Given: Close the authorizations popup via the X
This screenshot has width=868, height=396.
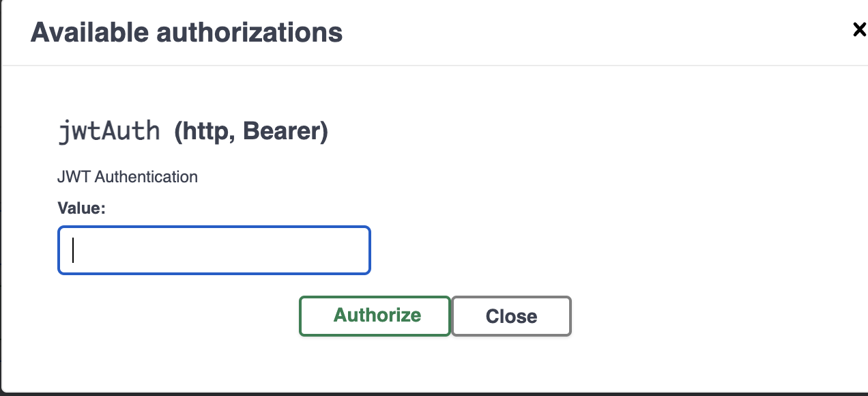Looking at the screenshot, I should click(x=859, y=30).
